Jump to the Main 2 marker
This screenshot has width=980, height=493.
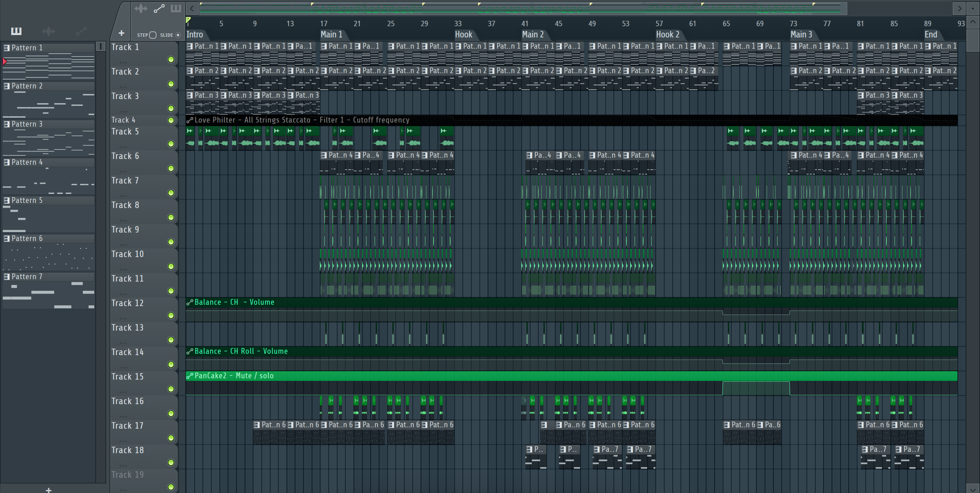click(x=533, y=35)
